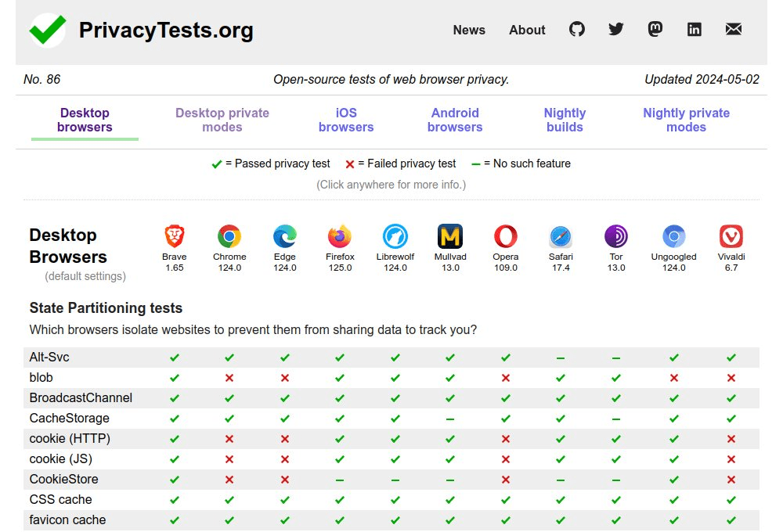Click the Opera browser icon
The image size is (783, 532).
click(506, 236)
